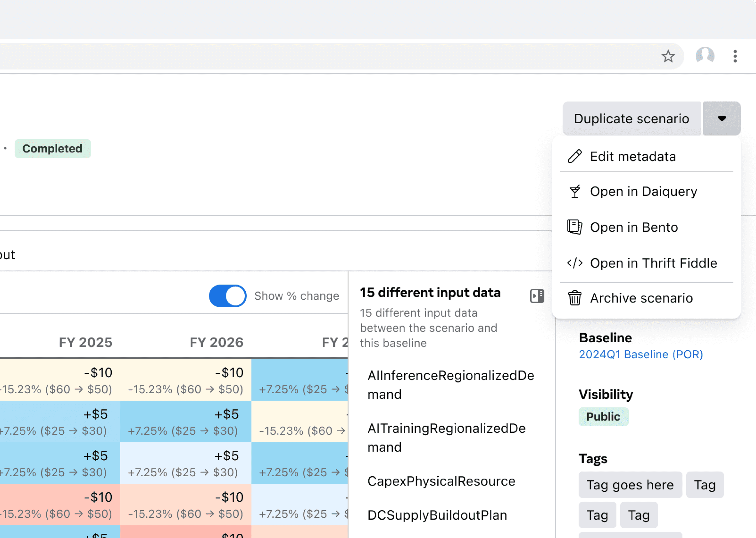This screenshot has width=756, height=538.
Task: Click the trash can Archive icon
Action: tap(575, 298)
